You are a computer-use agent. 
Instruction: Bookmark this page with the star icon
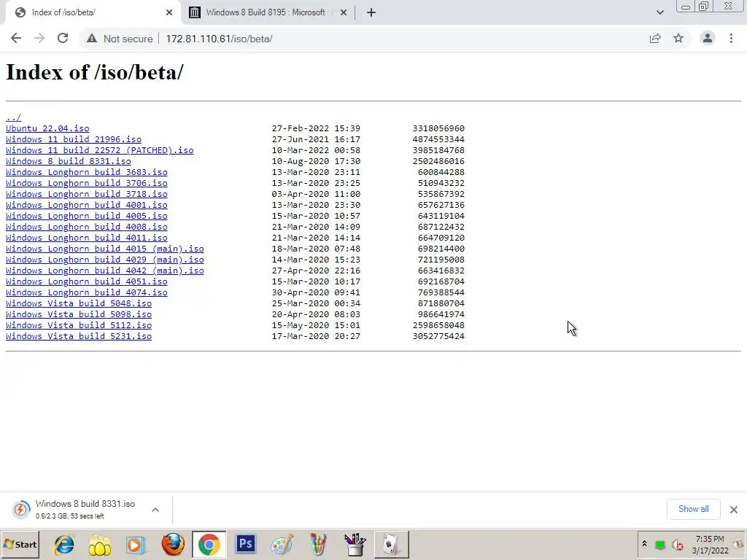[678, 39]
